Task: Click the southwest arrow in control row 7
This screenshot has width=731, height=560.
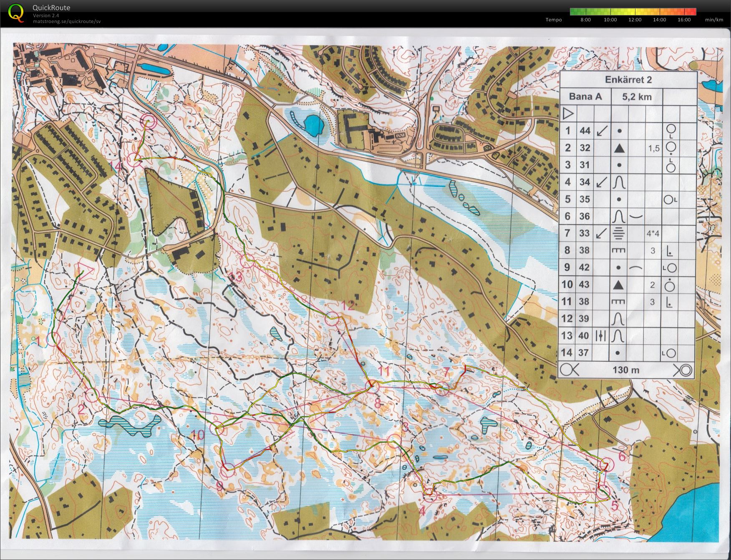Action: pyautogui.click(x=602, y=233)
